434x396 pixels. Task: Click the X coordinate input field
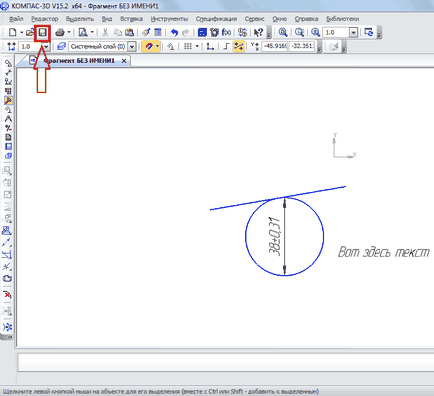pos(275,46)
